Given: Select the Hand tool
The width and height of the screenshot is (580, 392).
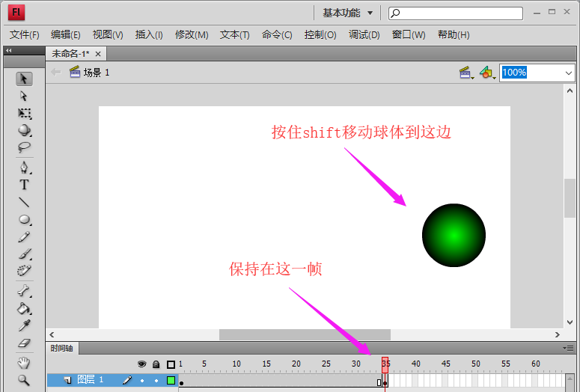Looking at the screenshot, I should tap(24, 363).
